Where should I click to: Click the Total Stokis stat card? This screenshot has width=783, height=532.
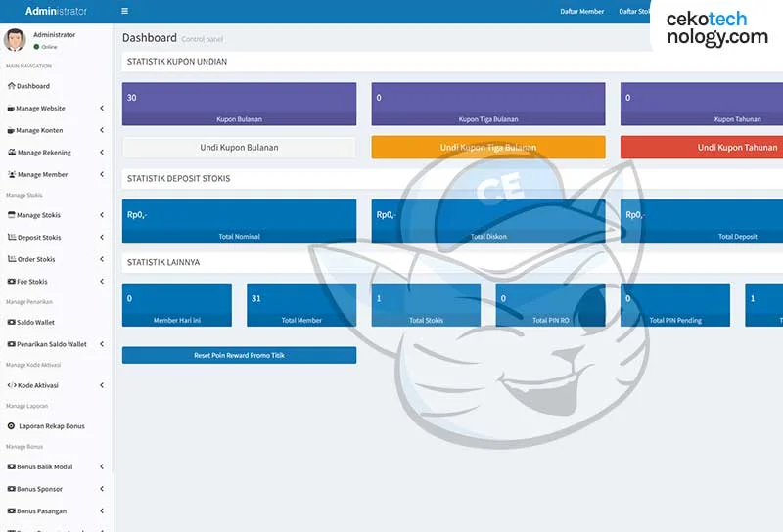click(426, 305)
